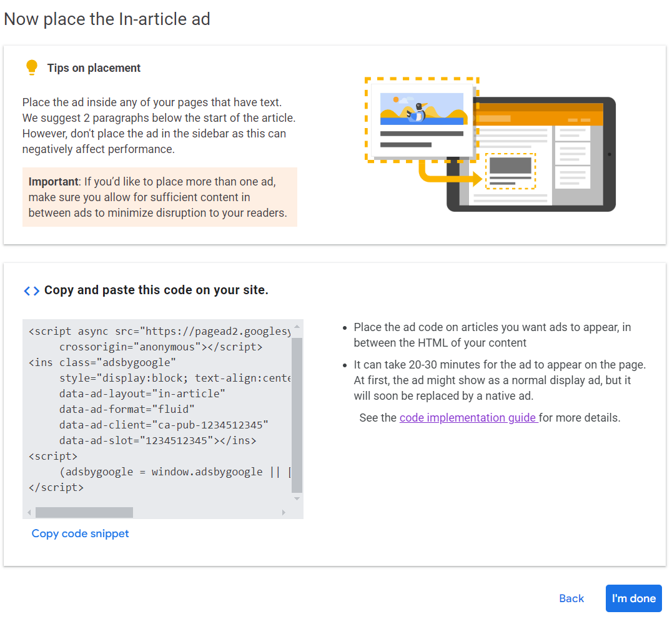Click the ins class="adsbygoogle" line

pyautogui.click(x=102, y=362)
